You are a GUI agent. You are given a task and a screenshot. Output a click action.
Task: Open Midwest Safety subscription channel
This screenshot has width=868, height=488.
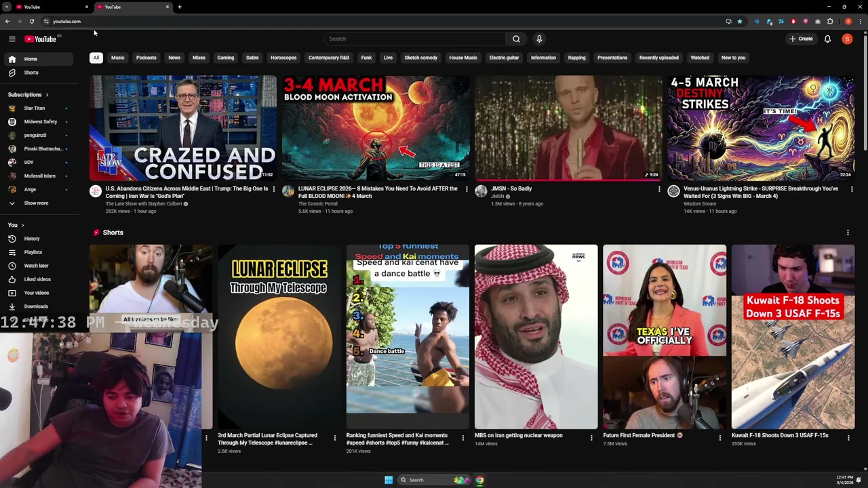(x=37, y=122)
